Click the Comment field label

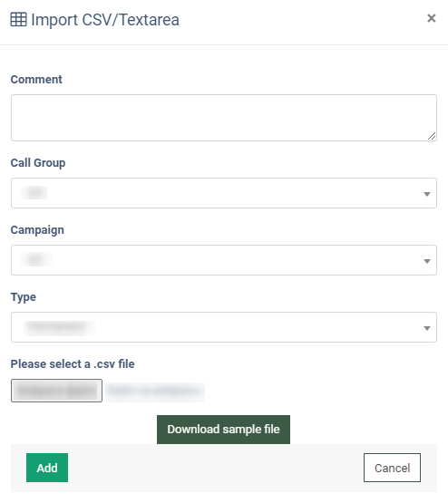pyautogui.click(x=36, y=79)
